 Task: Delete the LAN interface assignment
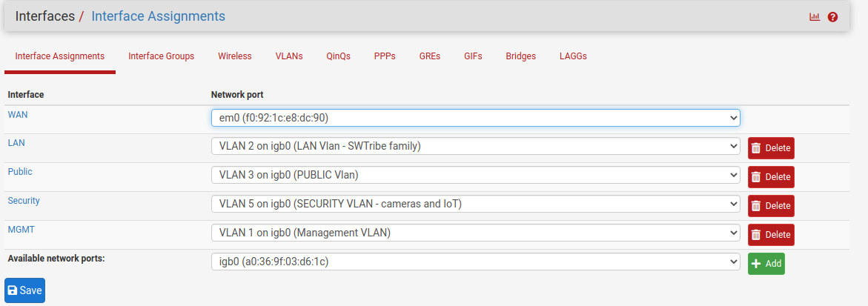[771, 148]
